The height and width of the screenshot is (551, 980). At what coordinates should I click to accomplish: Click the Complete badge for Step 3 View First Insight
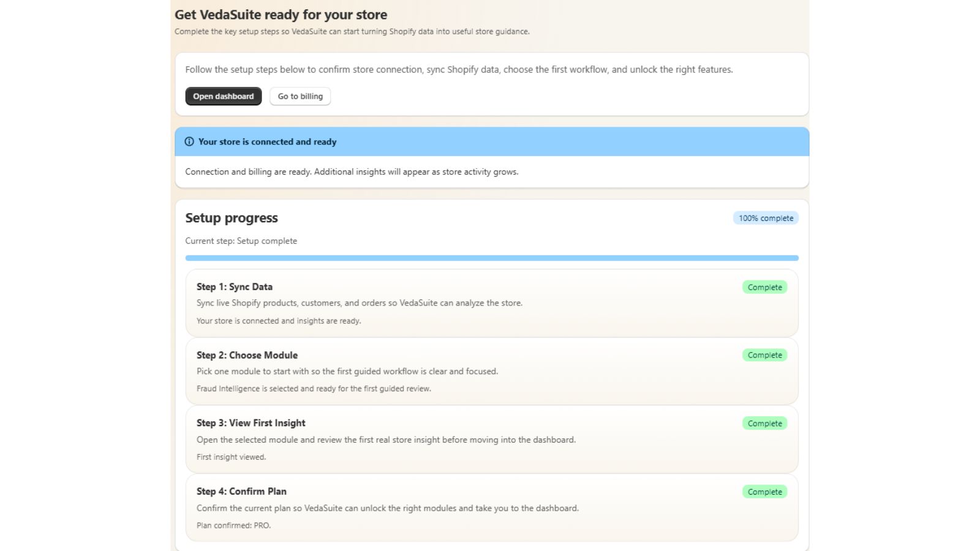coord(765,424)
